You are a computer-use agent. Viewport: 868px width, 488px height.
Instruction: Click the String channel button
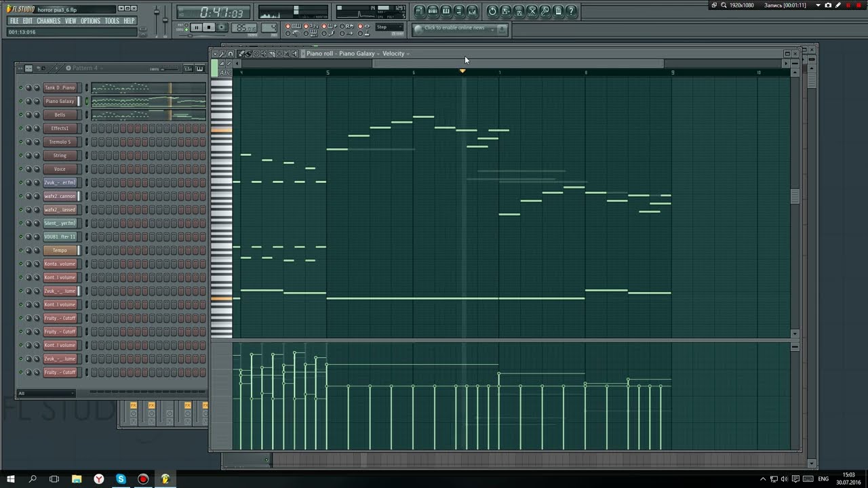(60, 155)
